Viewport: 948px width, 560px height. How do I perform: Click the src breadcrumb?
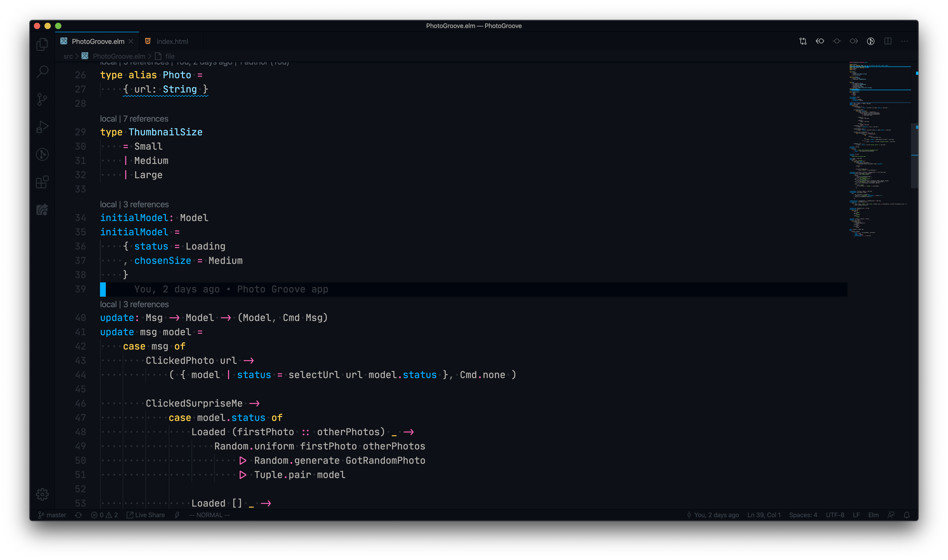(x=68, y=56)
